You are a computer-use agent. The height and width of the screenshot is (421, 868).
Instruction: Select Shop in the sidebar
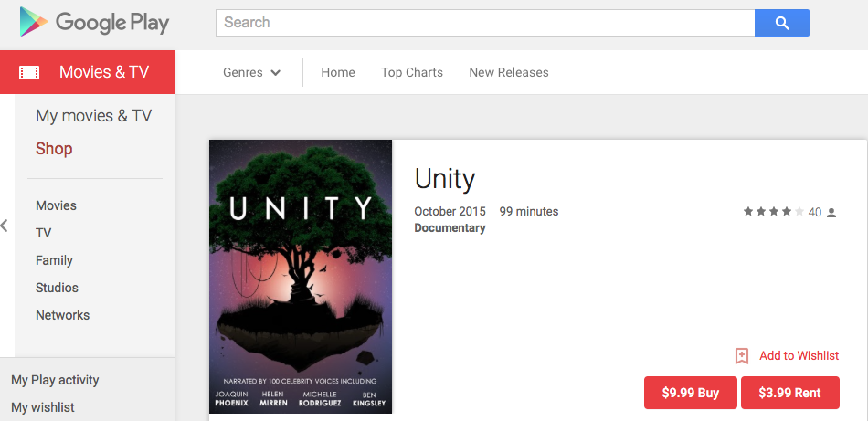54,149
